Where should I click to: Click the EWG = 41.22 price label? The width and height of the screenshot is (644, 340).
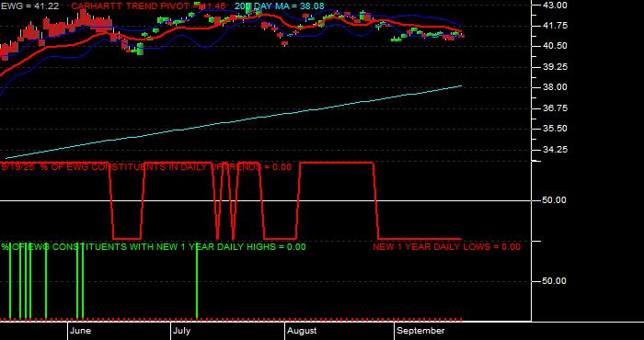pyautogui.click(x=29, y=6)
